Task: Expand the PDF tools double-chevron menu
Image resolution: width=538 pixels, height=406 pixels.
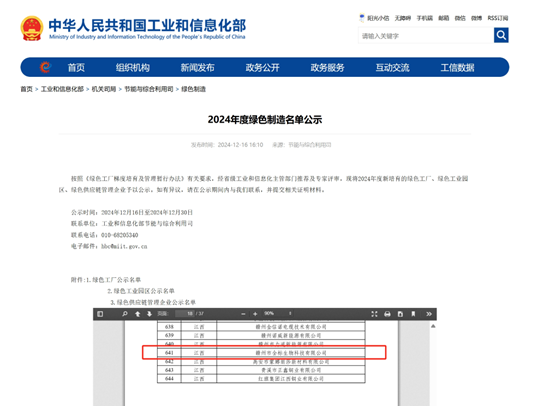Action: [x=429, y=314]
